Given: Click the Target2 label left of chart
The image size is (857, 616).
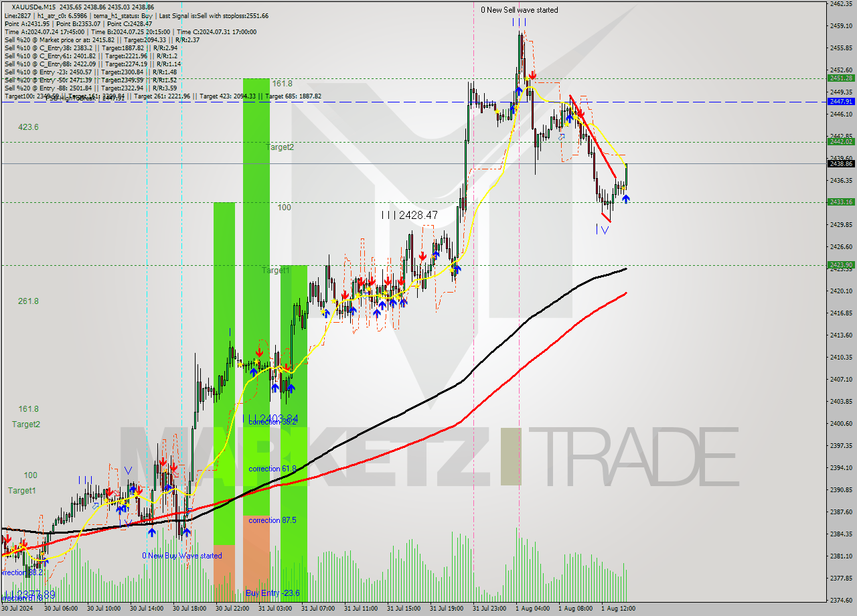Looking at the screenshot, I should click(x=25, y=424).
